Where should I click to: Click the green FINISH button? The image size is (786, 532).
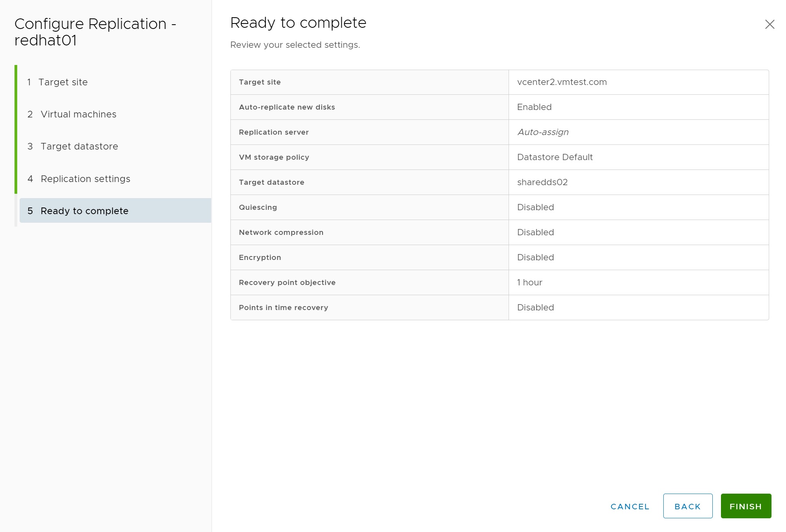click(746, 506)
